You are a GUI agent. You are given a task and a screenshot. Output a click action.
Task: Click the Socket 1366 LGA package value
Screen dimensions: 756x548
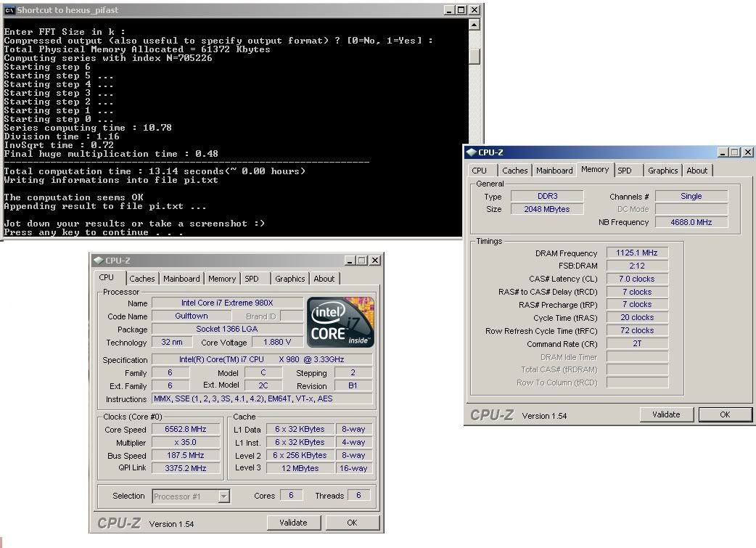227,329
